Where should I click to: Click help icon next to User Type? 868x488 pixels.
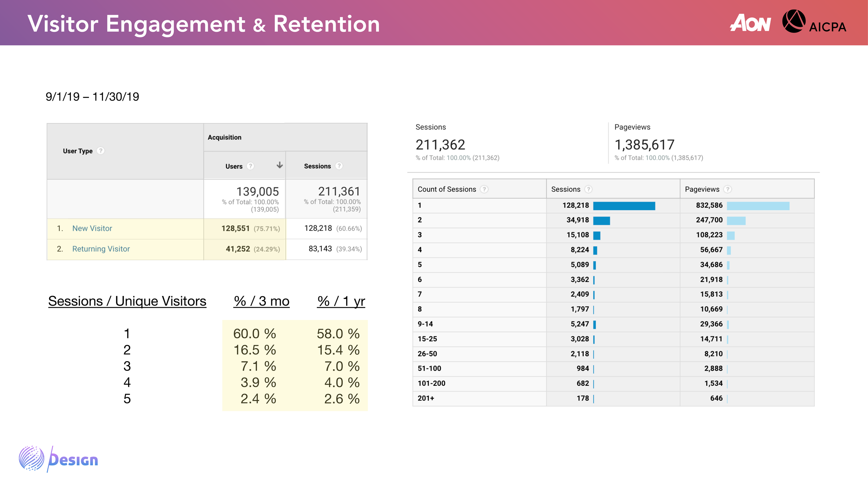101,151
